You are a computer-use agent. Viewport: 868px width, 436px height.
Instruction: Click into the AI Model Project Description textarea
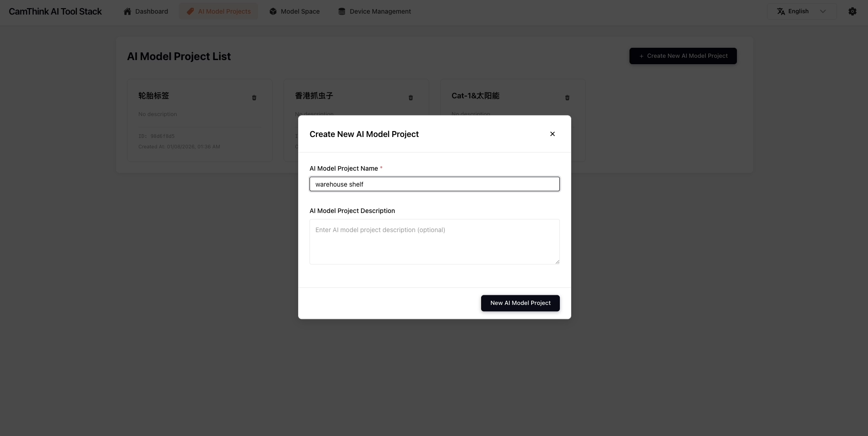tap(434, 242)
